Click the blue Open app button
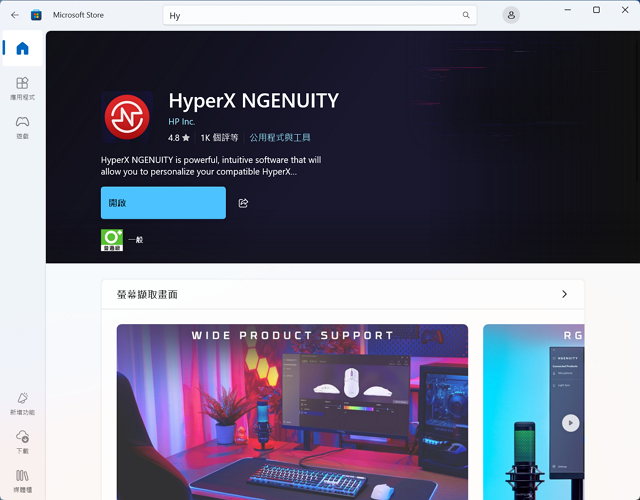The image size is (640, 500). (x=163, y=203)
